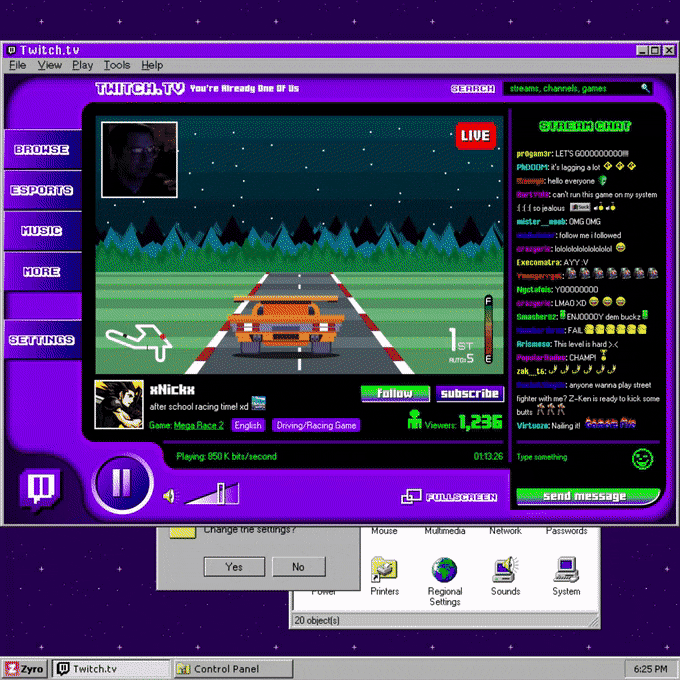Click the green viewers person icon
This screenshot has height=680, width=680.
[x=415, y=420]
